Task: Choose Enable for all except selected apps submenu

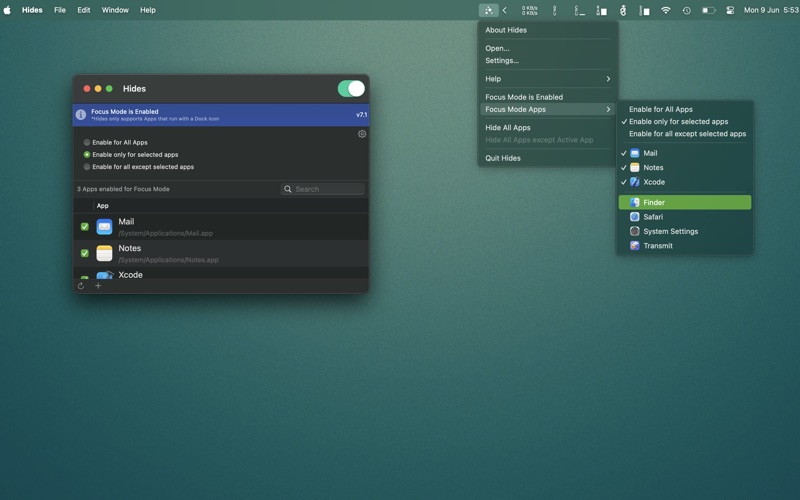Action: pos(685,134)
